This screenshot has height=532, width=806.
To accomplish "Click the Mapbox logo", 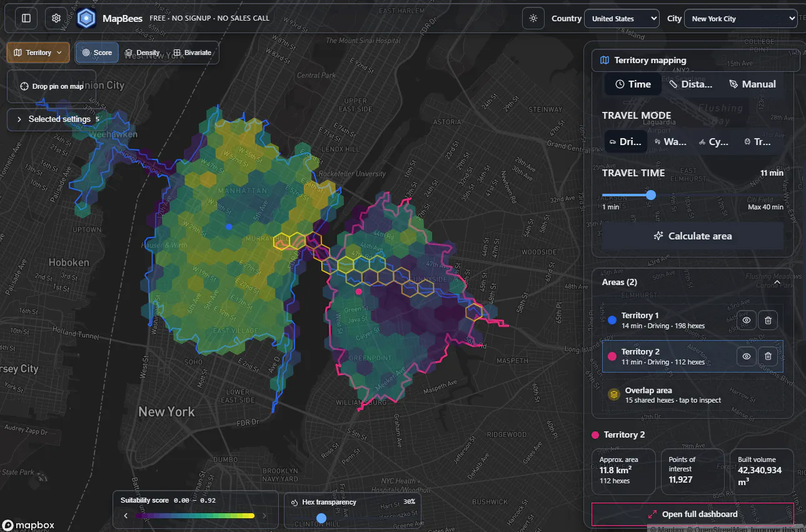I will click(29, 525).
